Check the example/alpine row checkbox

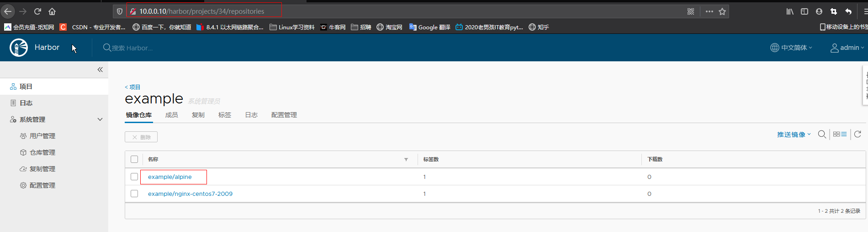point(134,177)
